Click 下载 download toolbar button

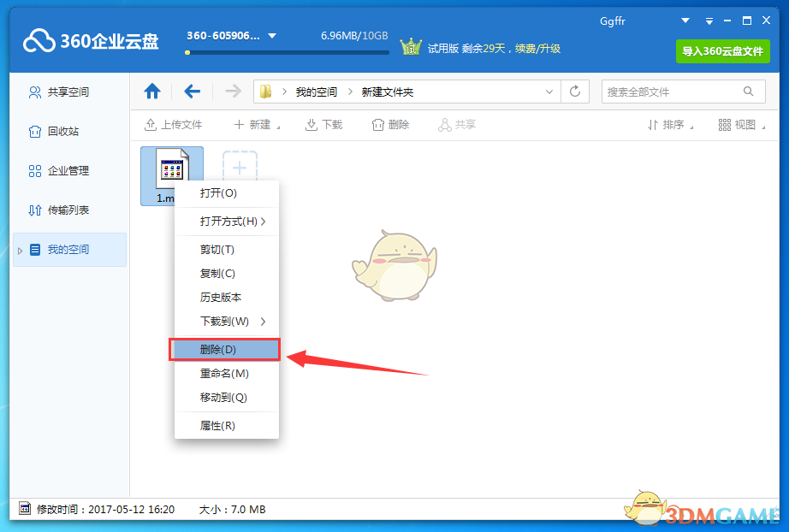323,125
